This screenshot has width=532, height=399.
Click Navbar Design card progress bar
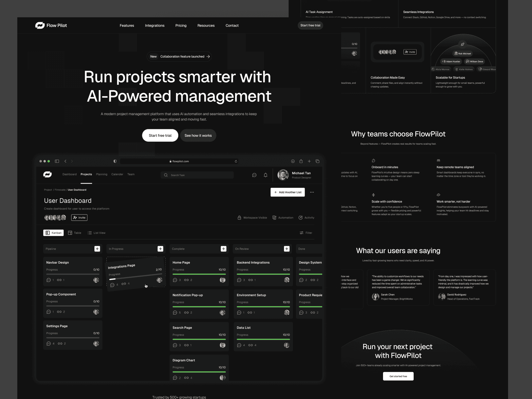tap(73, 274)
